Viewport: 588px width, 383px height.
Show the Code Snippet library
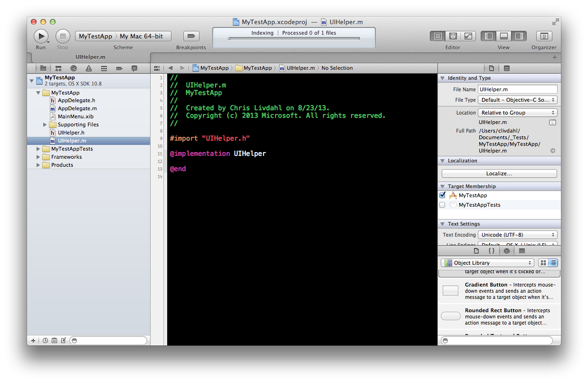[x=492, y=250]
